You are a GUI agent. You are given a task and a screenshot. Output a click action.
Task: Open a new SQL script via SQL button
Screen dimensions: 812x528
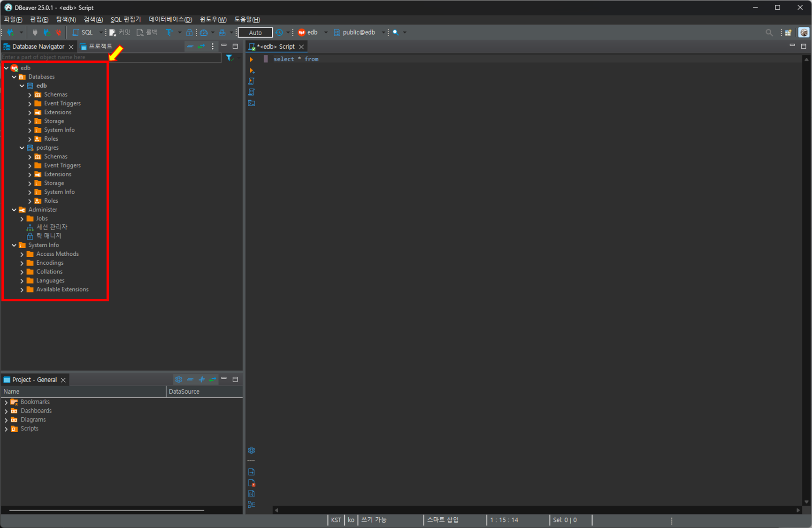click(83, 32)
